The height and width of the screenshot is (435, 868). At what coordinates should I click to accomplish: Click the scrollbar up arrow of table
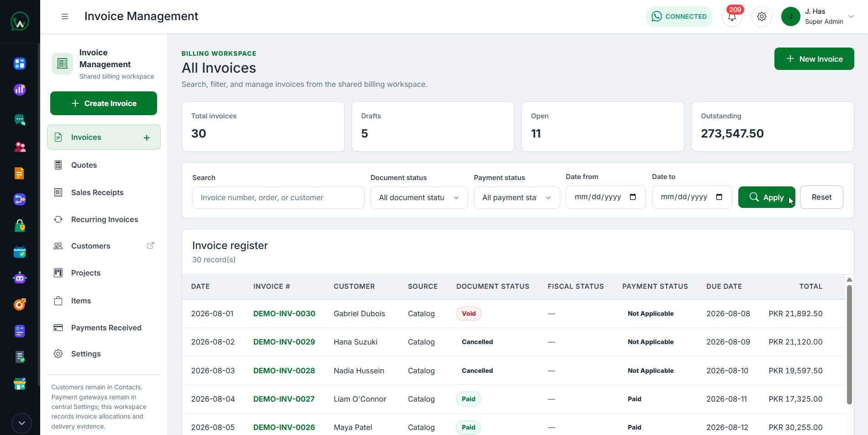point(849,280)
